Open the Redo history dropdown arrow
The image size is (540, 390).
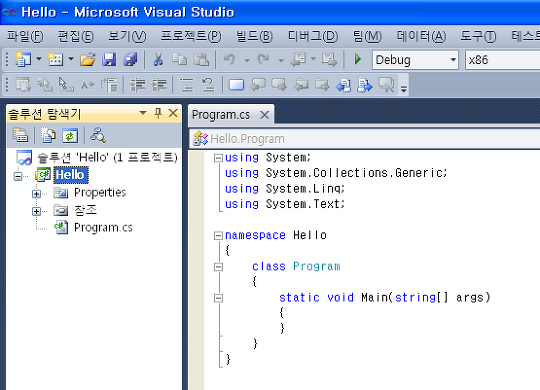tap(281, 60)
